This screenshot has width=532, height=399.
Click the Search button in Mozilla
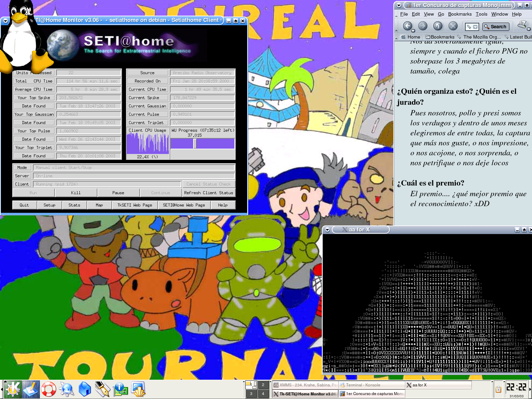coord(495,27)
